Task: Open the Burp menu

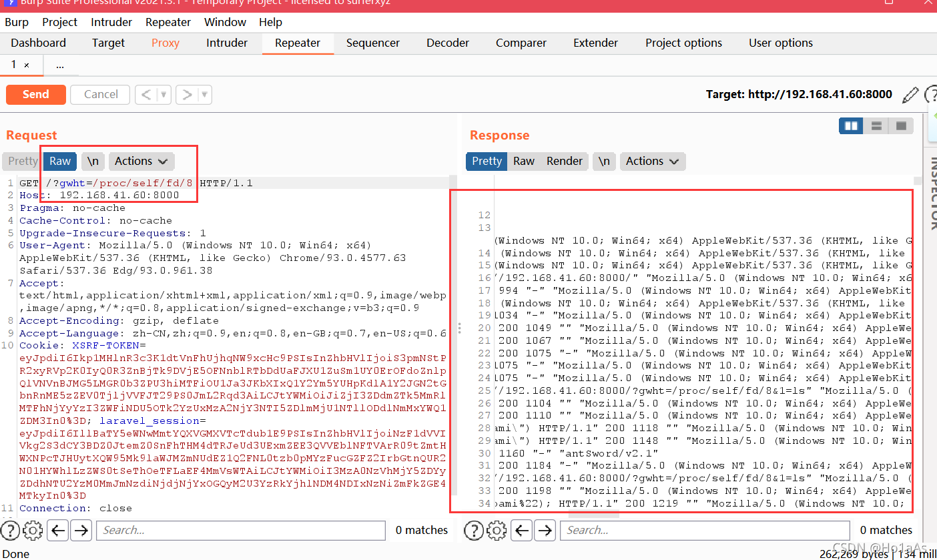Action: point(17,22)
